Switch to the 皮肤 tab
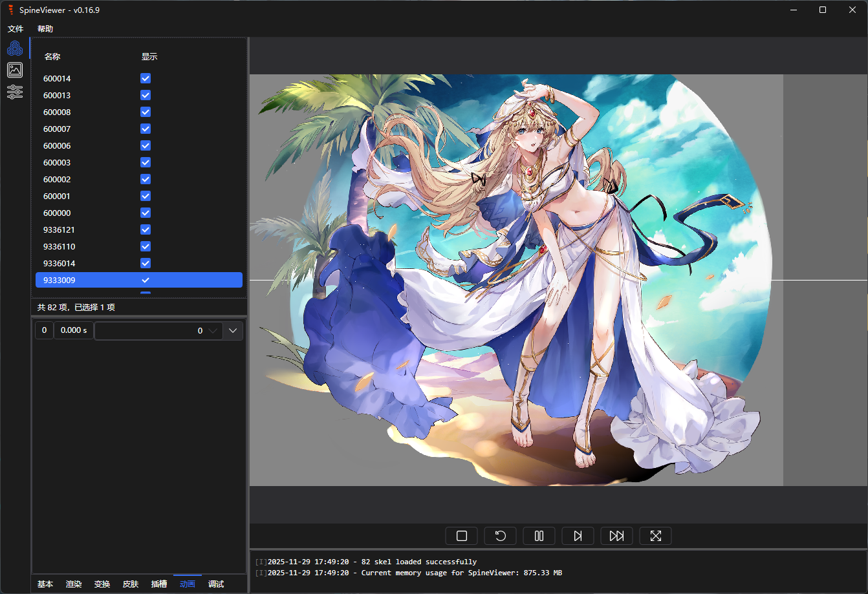 131,584
